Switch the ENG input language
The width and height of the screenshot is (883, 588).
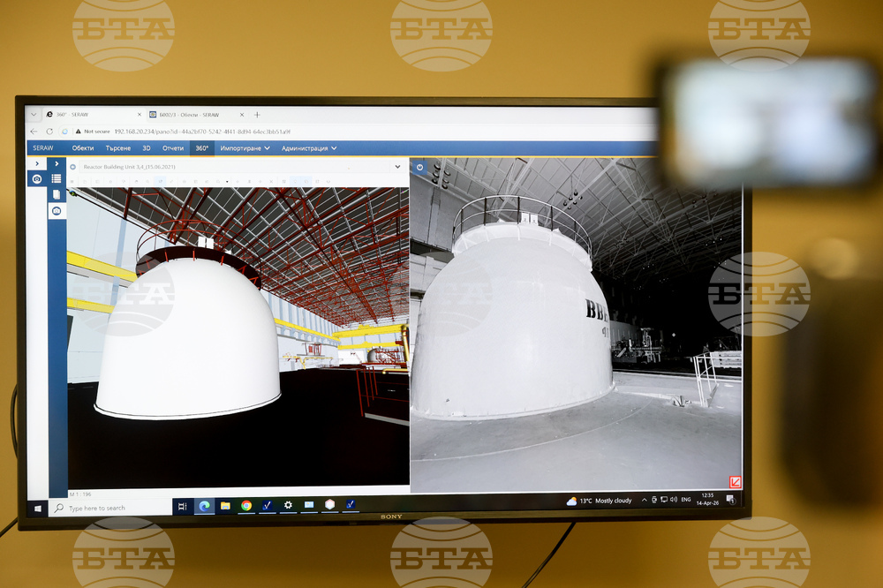(x=686, y=500)
